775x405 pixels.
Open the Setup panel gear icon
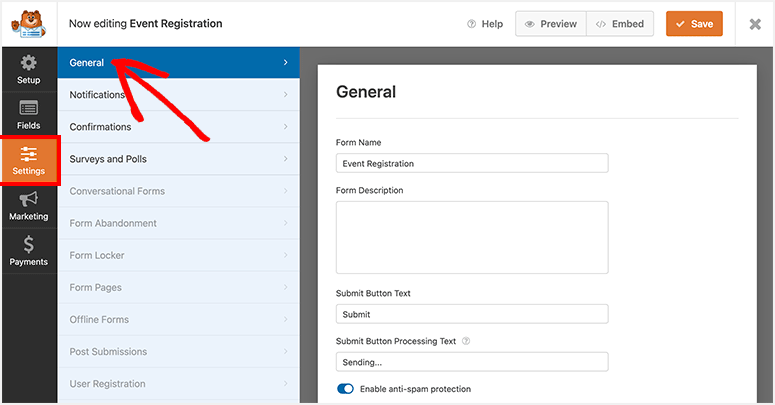pyautogui.click(x=29, y=64)
